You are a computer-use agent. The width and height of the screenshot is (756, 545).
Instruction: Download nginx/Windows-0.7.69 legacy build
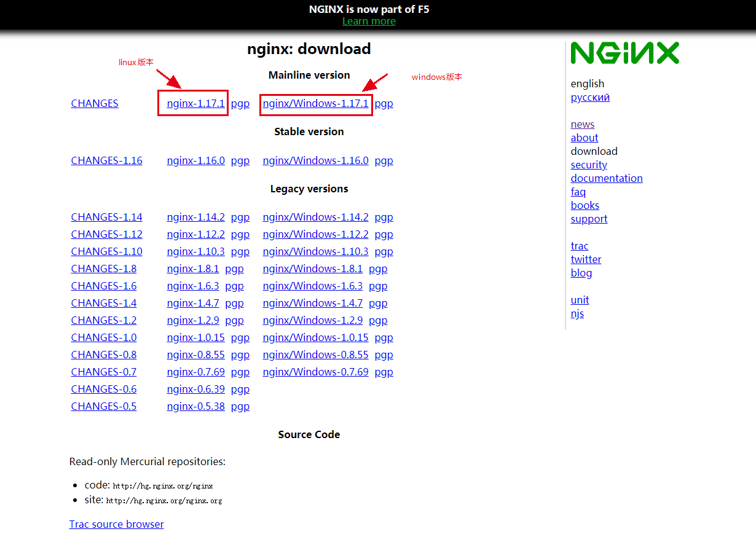(x=315, y=372)
